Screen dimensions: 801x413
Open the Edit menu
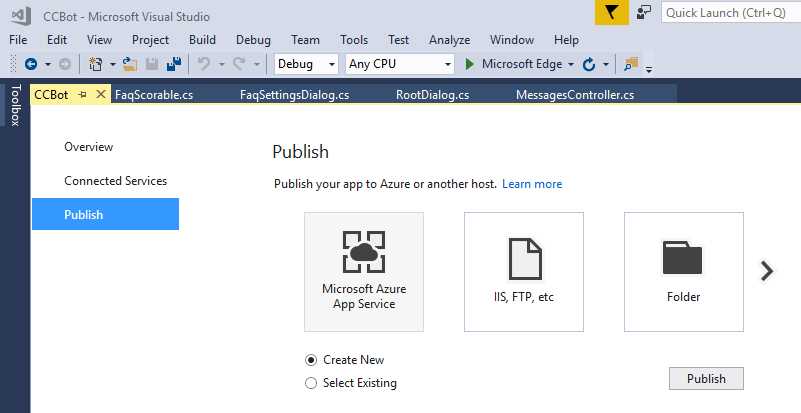click(57, 40)
